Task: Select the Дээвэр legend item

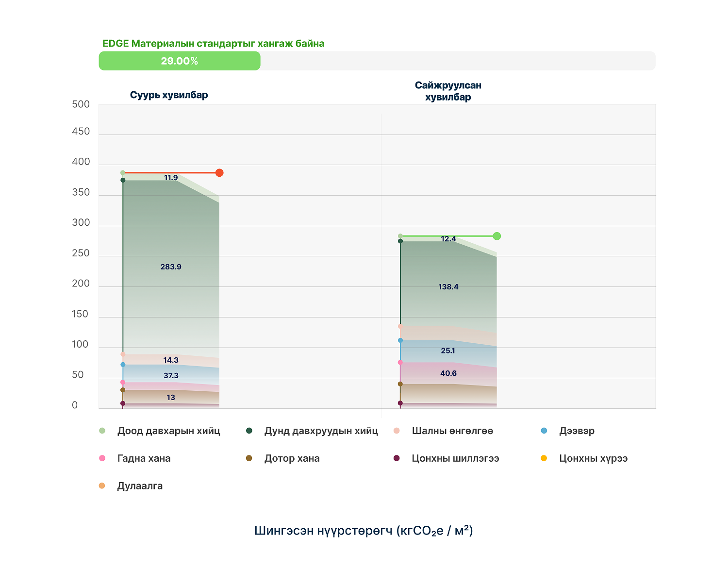Action: coord(576,431)
